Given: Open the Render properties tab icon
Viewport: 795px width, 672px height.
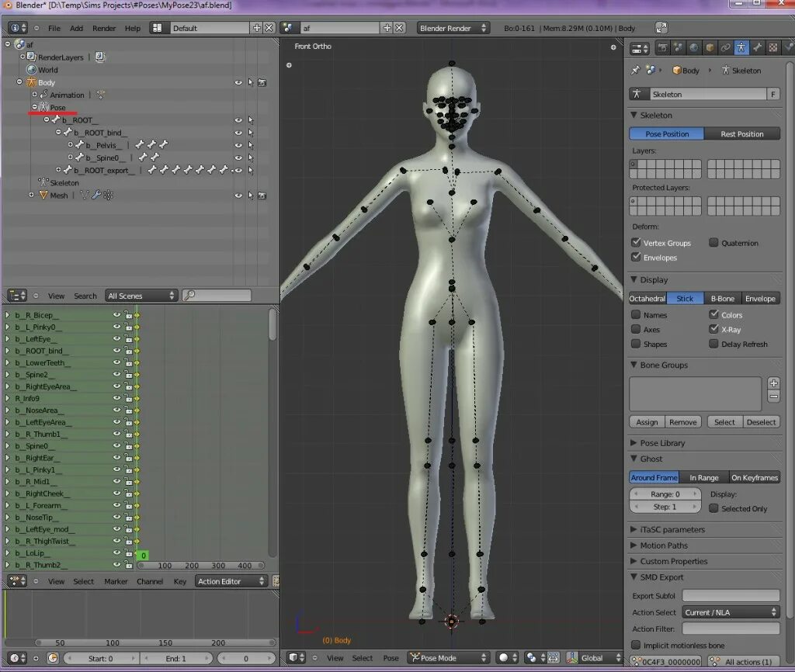Looking at the screenshot, I should coord(662,47).
